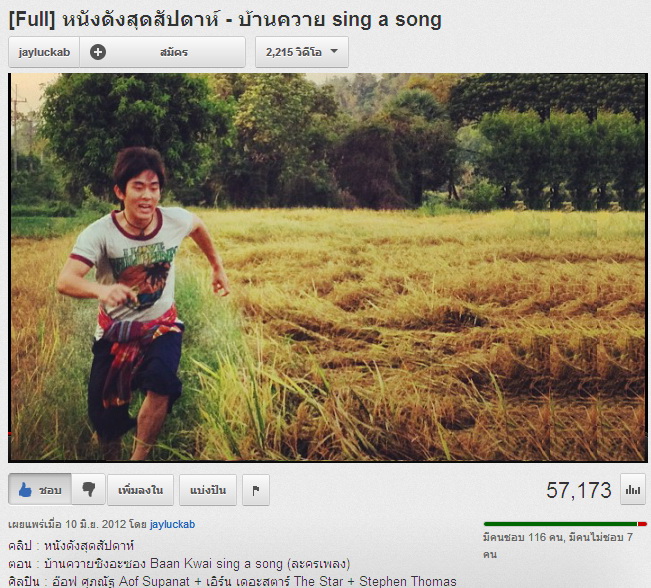Click the thumbs-down dislike icon
The height and width of the screenshot is (588, 651).
pos(88,490)
